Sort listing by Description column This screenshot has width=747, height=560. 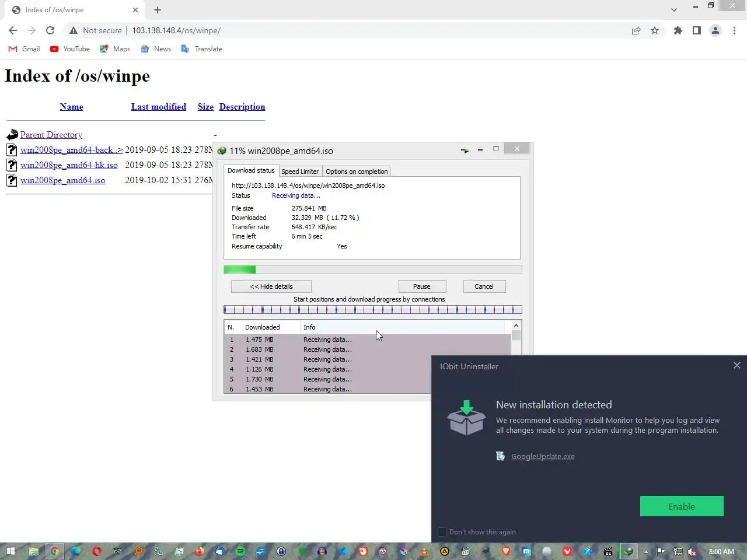[x=242, y=107]
